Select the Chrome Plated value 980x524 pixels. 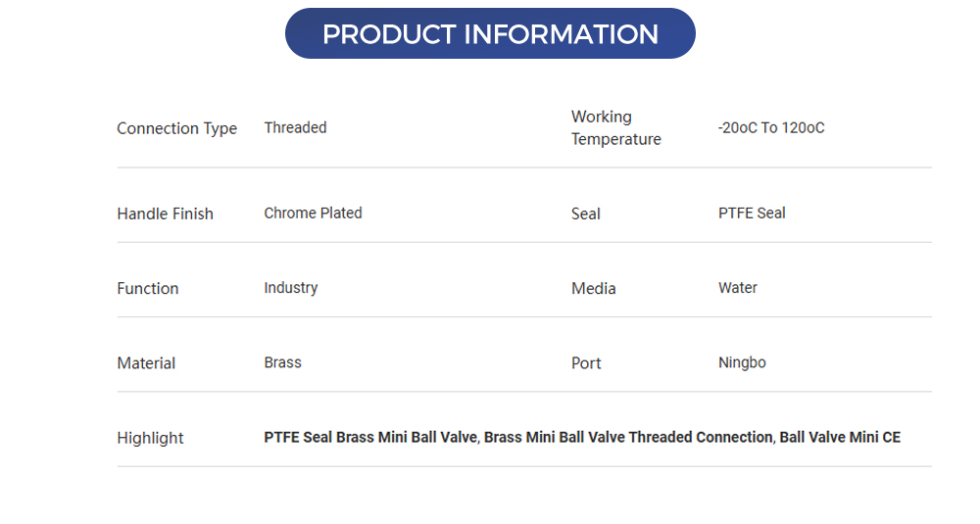coord(313,213)
